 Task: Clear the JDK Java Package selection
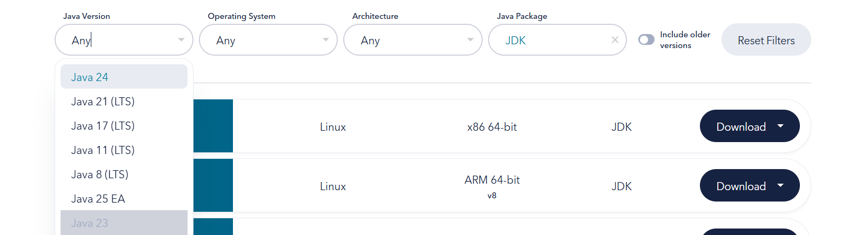[615, 40]
